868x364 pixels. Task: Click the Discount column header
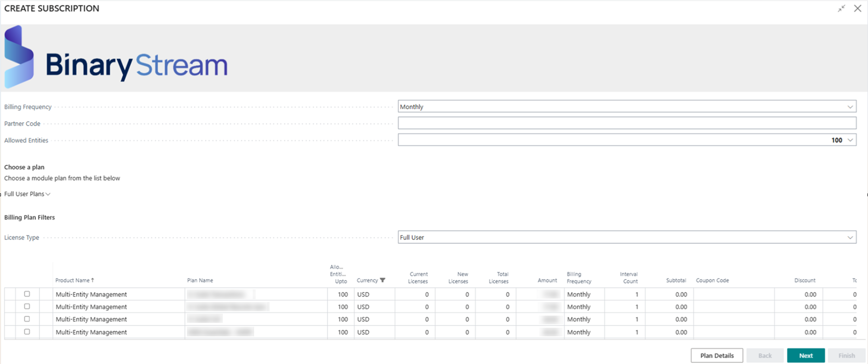point(805,280)
